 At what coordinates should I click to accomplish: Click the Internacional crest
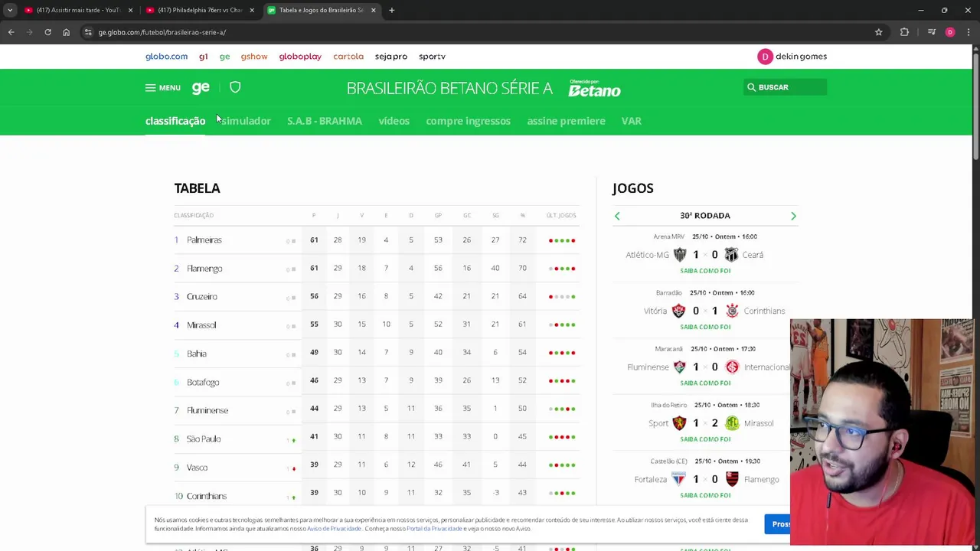pyautogui.click(x=732, y=367)
